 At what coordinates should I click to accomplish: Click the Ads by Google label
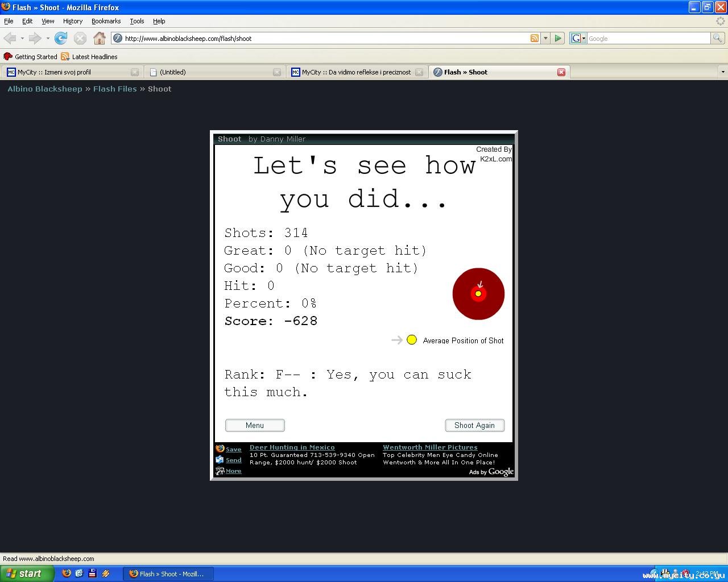[x=491, y=472]
